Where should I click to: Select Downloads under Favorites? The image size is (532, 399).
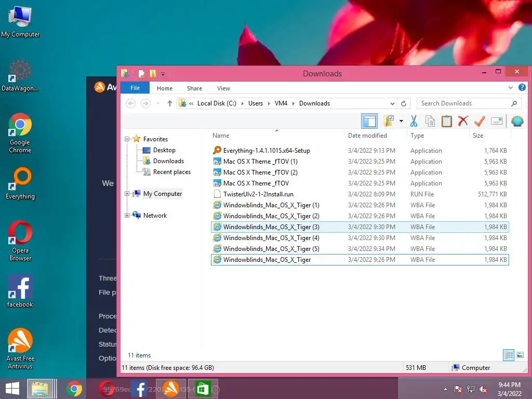tap(163, 161)
